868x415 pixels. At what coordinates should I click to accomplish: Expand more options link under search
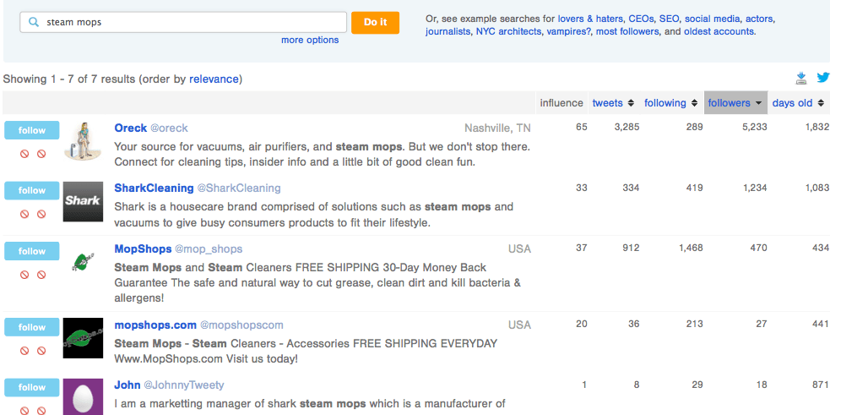click(x=310, y=40)
